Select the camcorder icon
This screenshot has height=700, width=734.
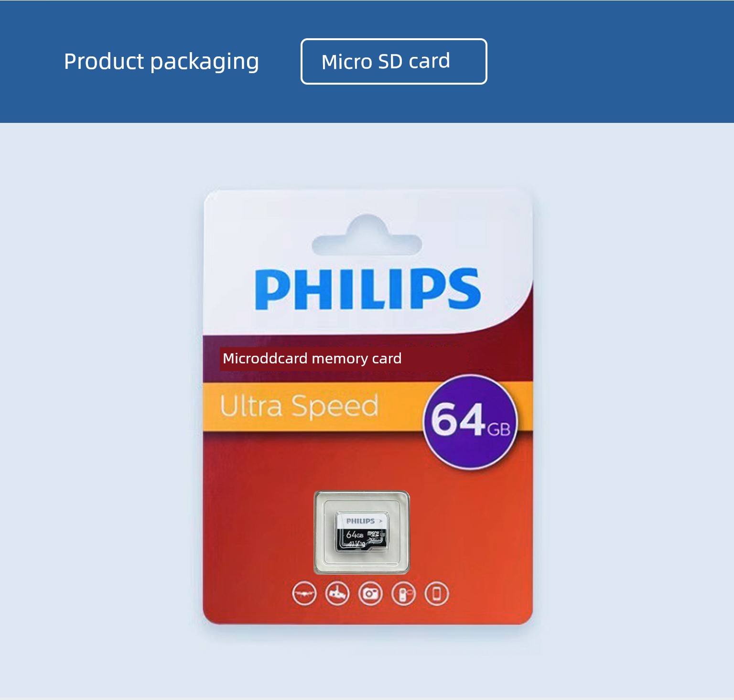(x=404, y=593)
